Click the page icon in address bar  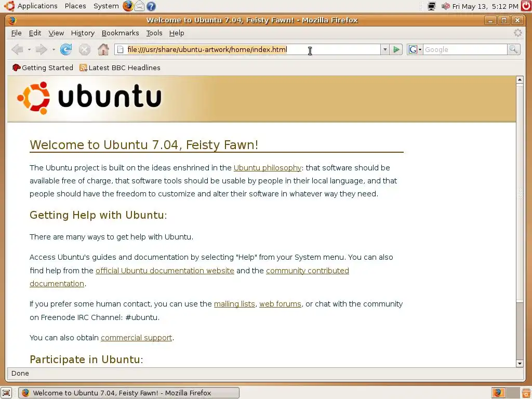coord(120,49)
